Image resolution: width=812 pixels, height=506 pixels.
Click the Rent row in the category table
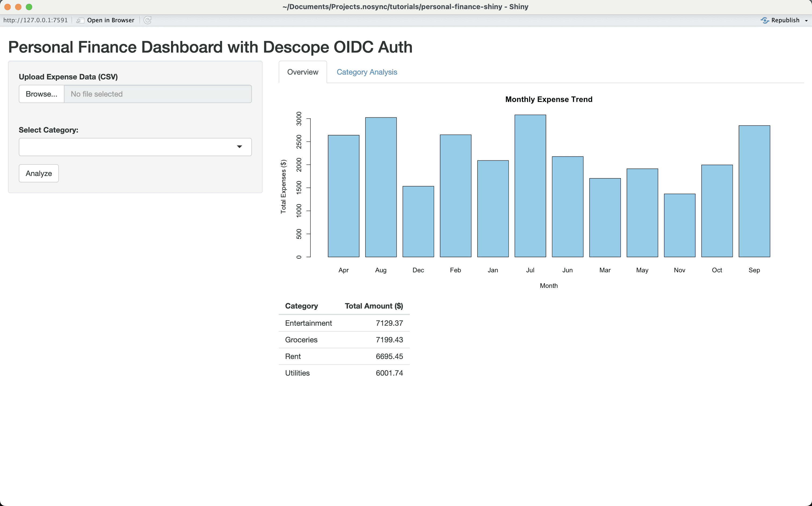[293, 356]
